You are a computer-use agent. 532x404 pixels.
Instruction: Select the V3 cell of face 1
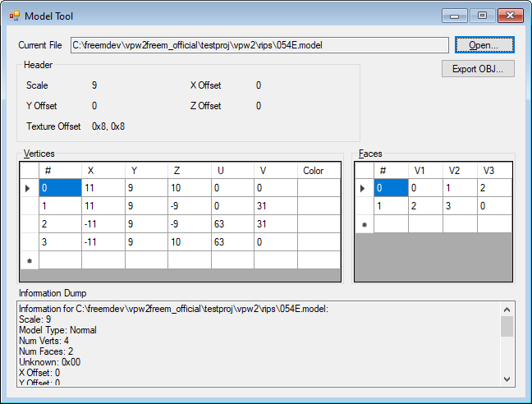[494, 206]
